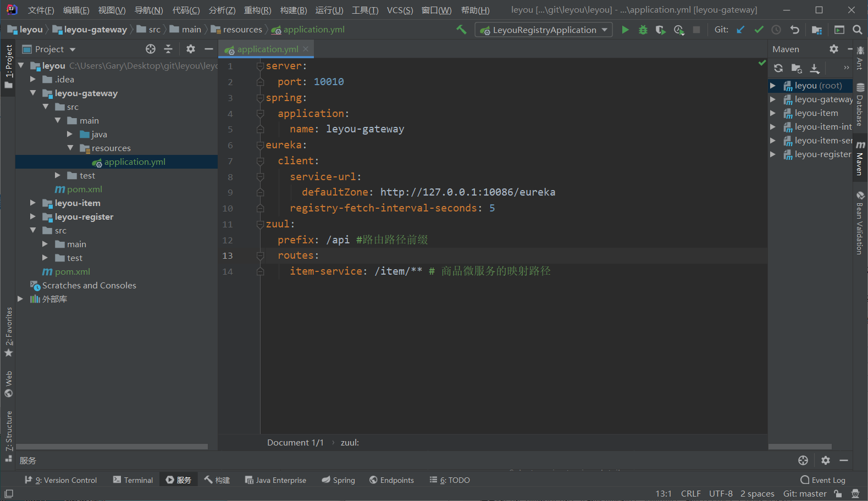The width and height of the screenshot is (868, 501).
Task: Click the UTF-8 encoding status
Action: [721, 493]
